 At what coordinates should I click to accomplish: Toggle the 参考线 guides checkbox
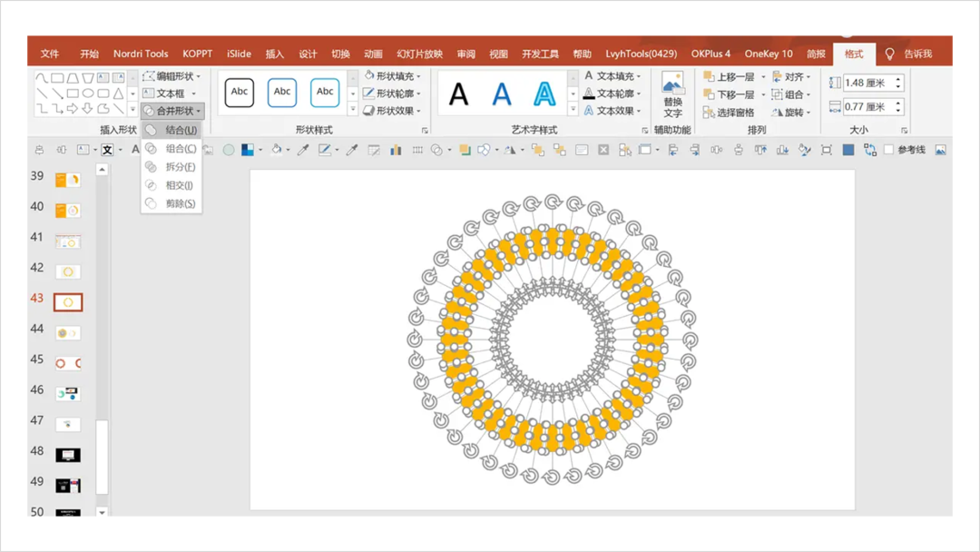888,150
